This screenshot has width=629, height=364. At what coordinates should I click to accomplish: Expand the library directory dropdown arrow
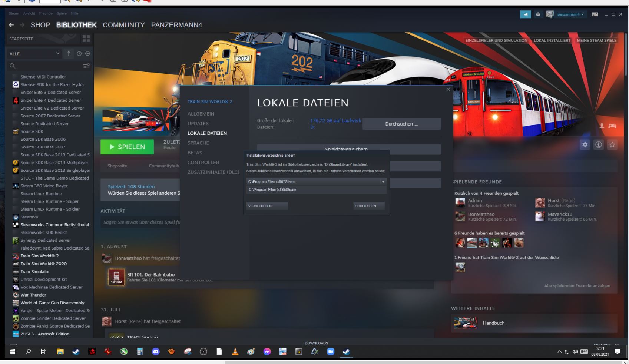383,182
